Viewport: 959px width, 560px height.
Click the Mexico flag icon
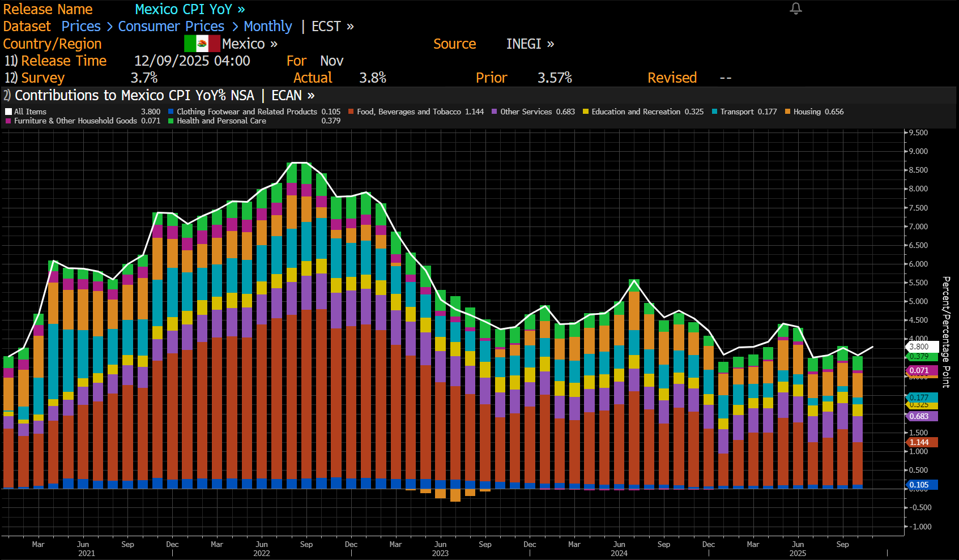point(202,44)
